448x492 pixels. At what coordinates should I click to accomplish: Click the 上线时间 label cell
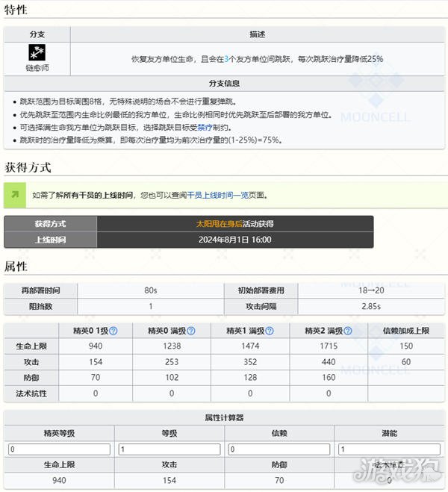pyautogui.click(x=50, y=240)
